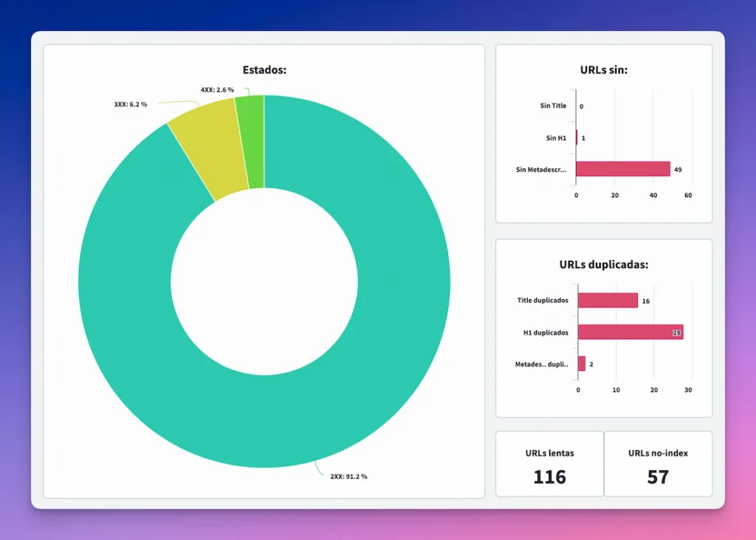Click the '4XX: 2.6 %' label
756x540 pixels.
217,89
